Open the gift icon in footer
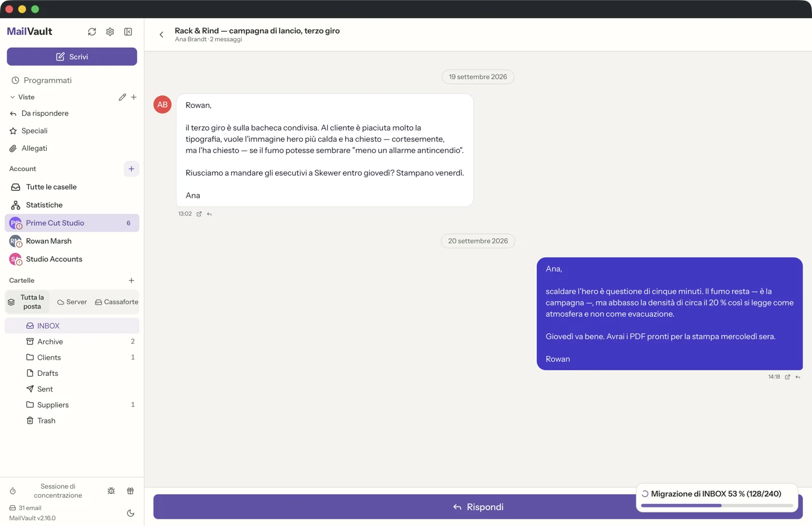Image resolution: width=812 pixels, height=526 pixels. tap(130, 491)
